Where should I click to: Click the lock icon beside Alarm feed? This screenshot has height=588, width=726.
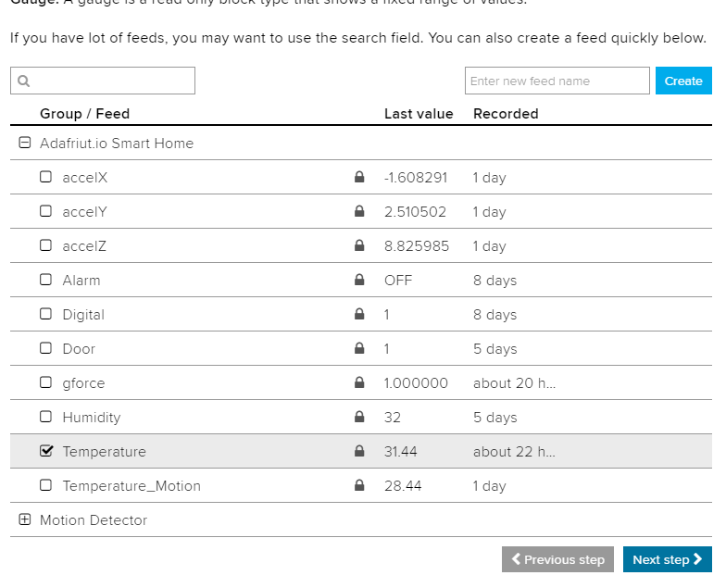coord(359,280)
